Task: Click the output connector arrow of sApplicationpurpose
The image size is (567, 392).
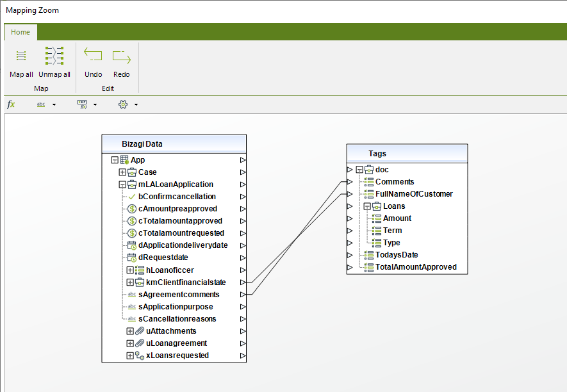Action: [243, 307]
